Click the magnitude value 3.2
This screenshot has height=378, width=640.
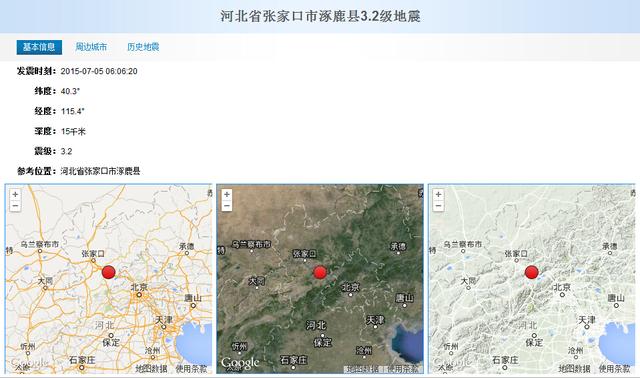click(x=67, y=151)
